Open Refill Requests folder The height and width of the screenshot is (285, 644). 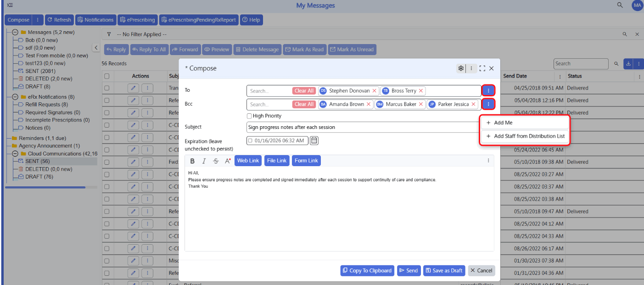tap(47, 105)
